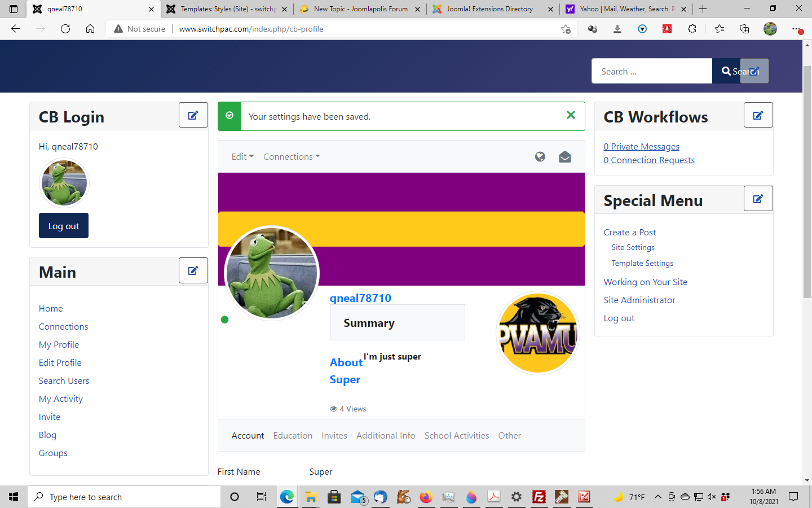The image size is (812, 508).
Task: Switch to the Templates: Styles browser tab
Action: [227, 9]
